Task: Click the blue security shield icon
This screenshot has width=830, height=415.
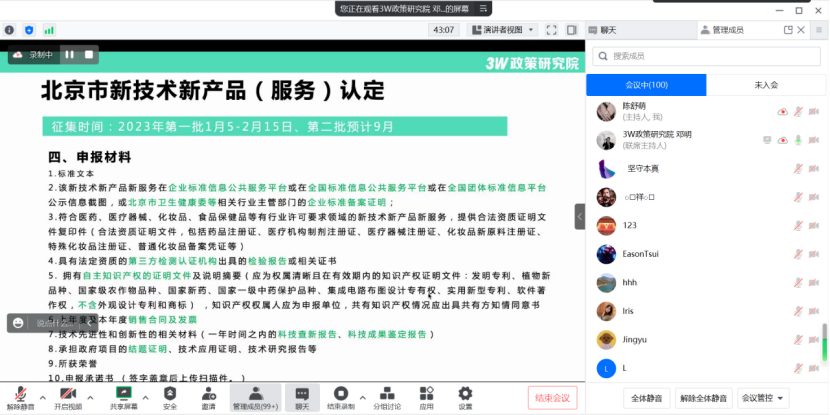Action: coord(29,30)
